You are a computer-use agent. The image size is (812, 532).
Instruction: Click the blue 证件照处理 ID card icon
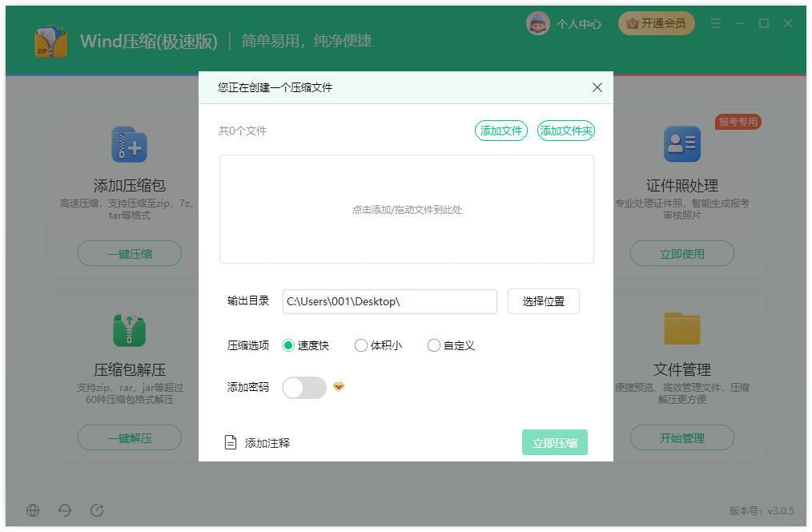click(x=682, y=144)
